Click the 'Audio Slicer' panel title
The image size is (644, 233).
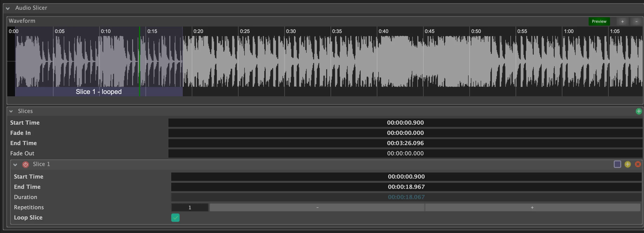[31, 8]
